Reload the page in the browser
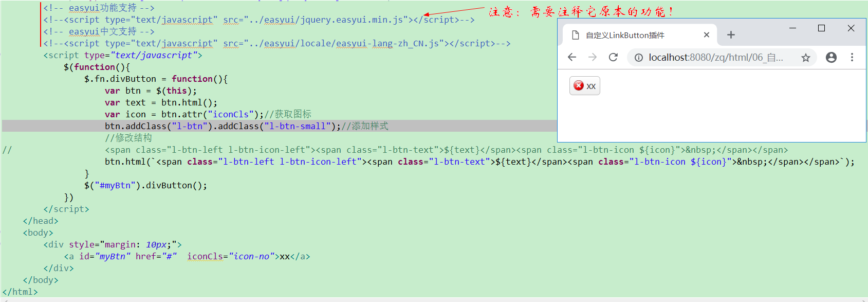Image resolution: width=868 pixels, height=302 pixels. (613, 57)
